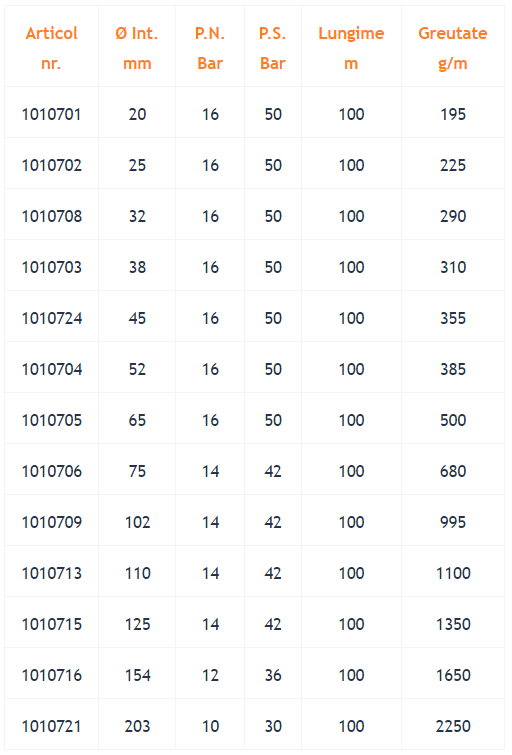Click article number 1010724 cell
Viewport: 512px width, 755px height.
coord(52,318)
